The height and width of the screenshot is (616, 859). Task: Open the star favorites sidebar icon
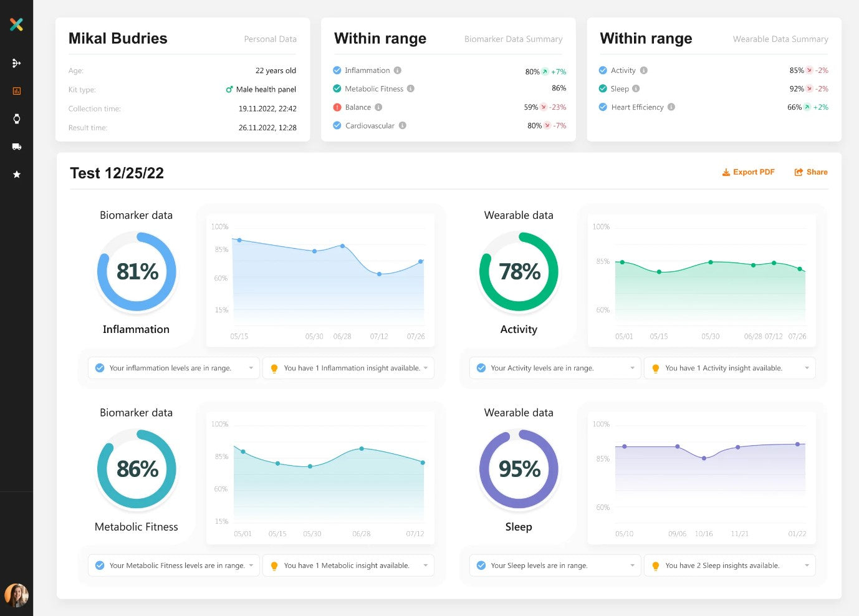click(16, 175)
